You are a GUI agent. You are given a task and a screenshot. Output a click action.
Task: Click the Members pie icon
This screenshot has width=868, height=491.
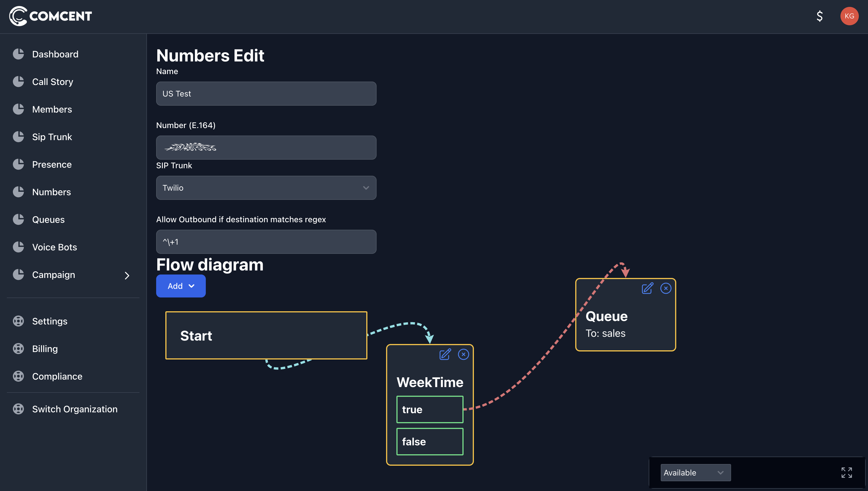(18, 109)
